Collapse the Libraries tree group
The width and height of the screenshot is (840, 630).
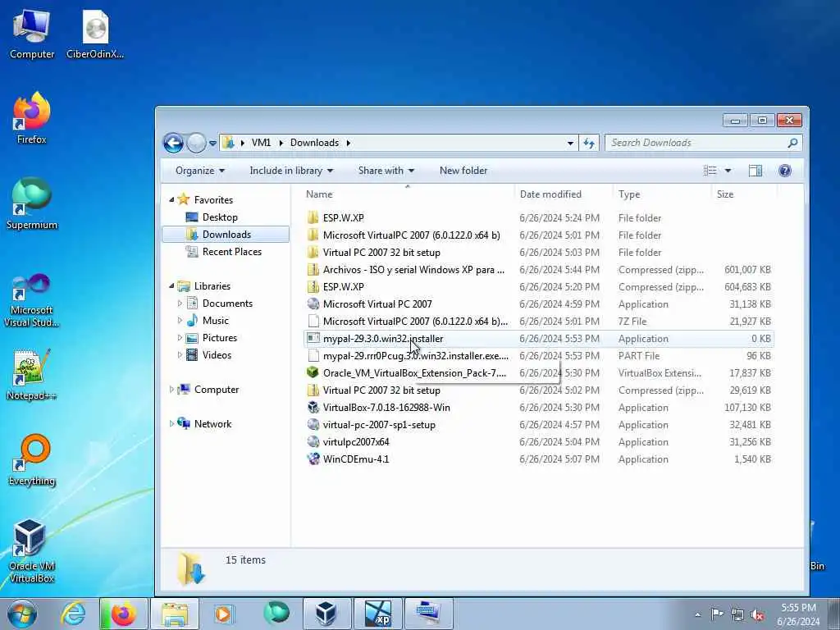171,286
